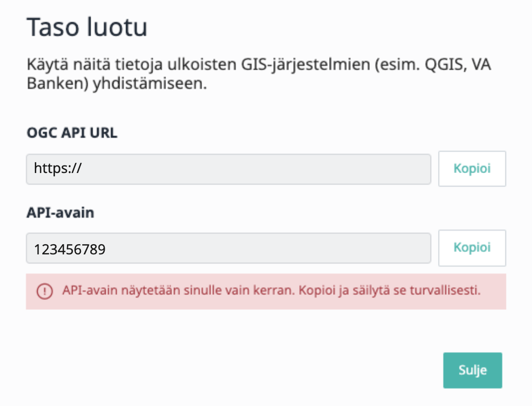Close the dialog with the Sulje button

click(472, 370)
